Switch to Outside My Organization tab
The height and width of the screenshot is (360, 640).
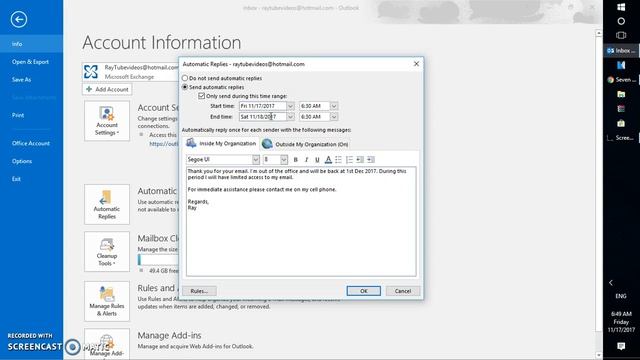(305, 144)
